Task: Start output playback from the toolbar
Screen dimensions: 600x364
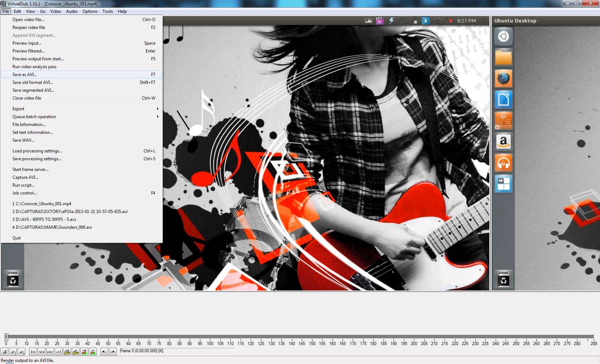Action: pos(21,352)
